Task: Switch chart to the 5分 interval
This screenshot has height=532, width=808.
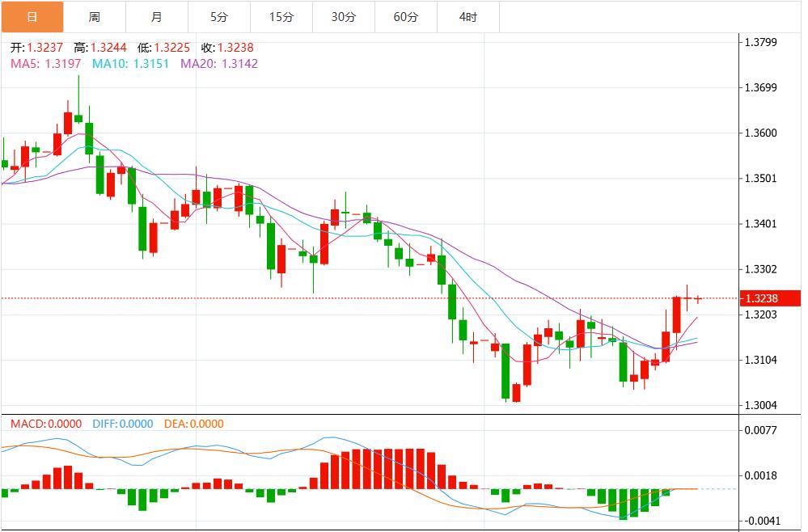Action: point(218,17)
